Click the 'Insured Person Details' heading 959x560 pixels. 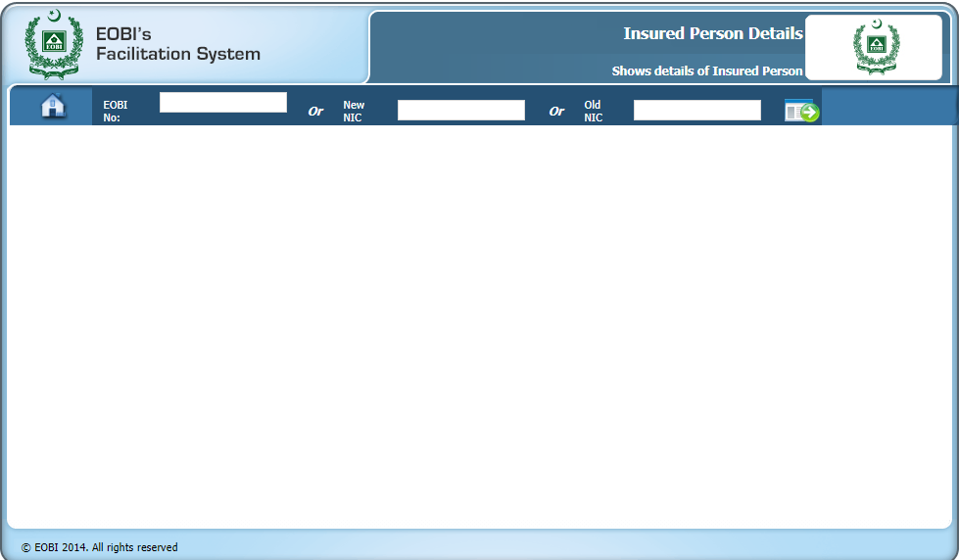[713, 33]
